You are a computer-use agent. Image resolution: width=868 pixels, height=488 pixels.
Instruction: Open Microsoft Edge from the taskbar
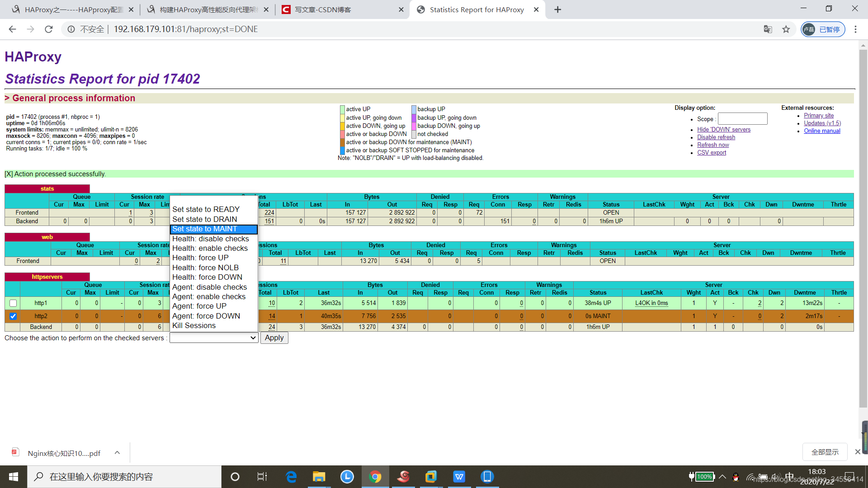(291, 477)
